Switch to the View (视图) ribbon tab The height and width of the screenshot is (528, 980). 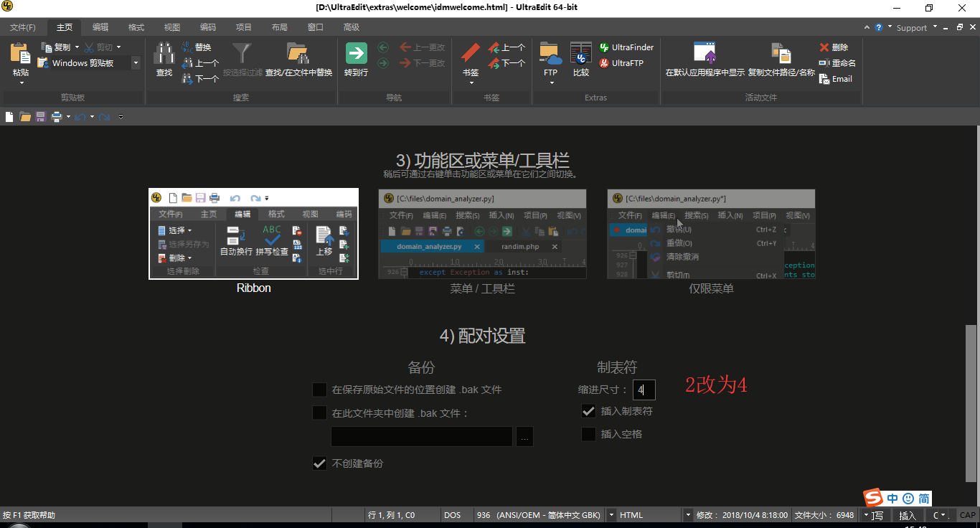172,27
